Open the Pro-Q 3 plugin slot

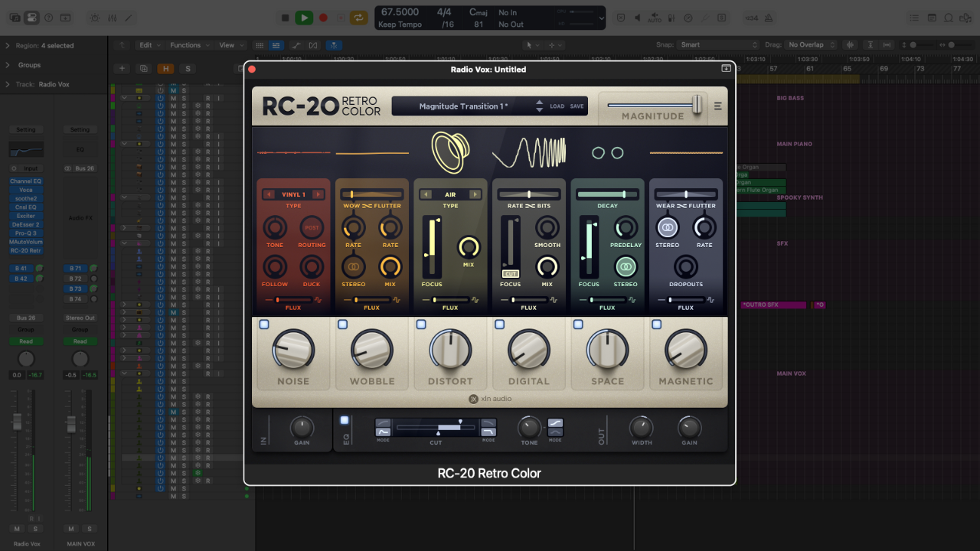(26, 233)
